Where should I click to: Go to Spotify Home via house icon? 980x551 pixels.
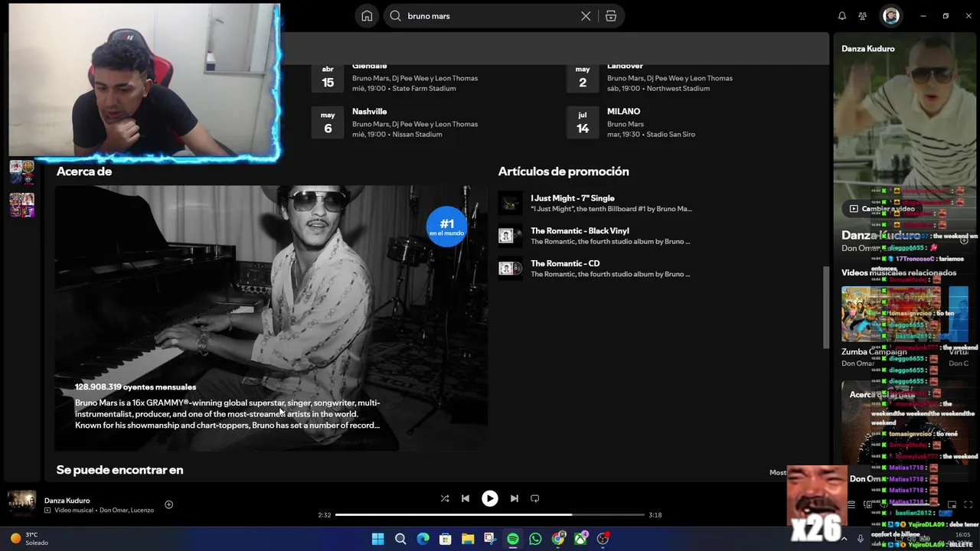tap(367, 16)
